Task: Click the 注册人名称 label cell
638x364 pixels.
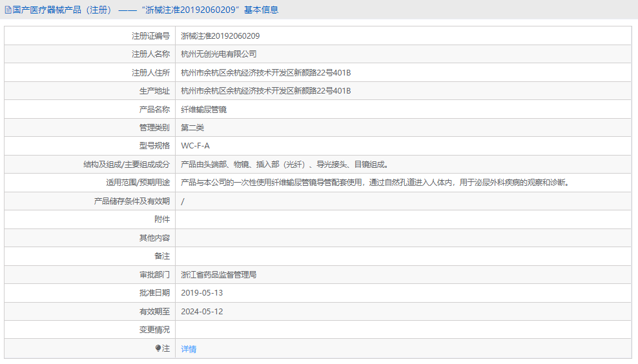Action: (x=90, y=54)
